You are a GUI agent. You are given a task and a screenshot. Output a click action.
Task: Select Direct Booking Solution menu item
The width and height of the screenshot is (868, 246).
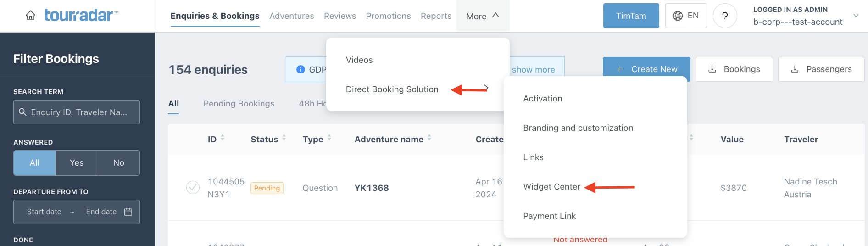(x=392, y=89)
